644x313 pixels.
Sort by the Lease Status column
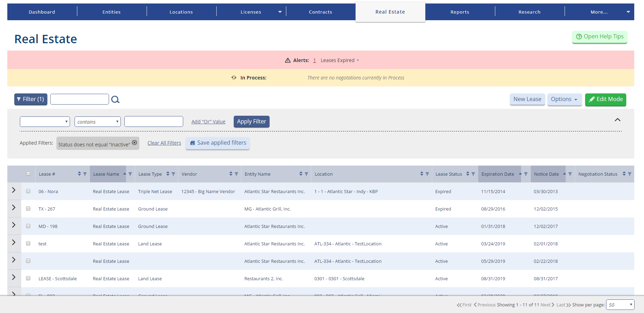pyautogui.click(x=468, y=174)
